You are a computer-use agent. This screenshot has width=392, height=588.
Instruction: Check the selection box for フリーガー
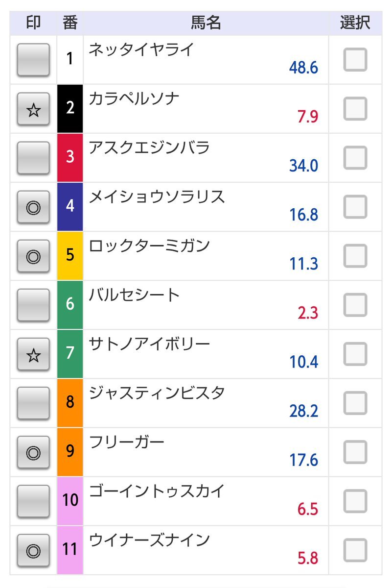point(355,452)
